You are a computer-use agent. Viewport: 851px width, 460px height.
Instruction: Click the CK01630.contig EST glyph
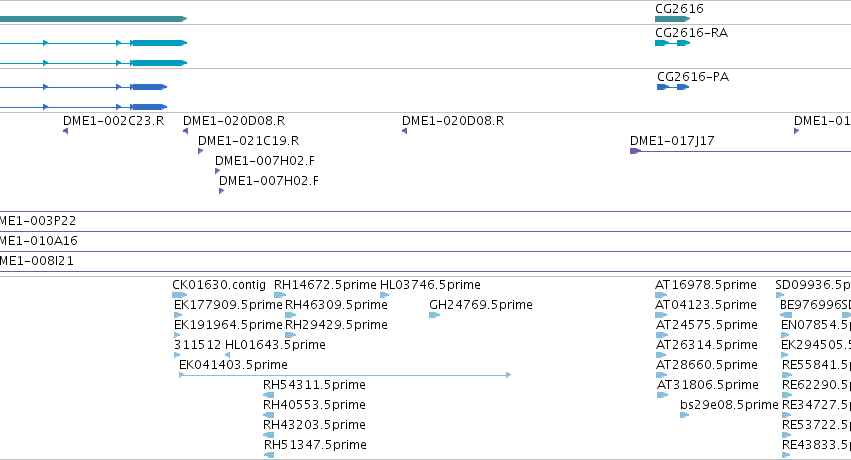[x=180, y=295]
